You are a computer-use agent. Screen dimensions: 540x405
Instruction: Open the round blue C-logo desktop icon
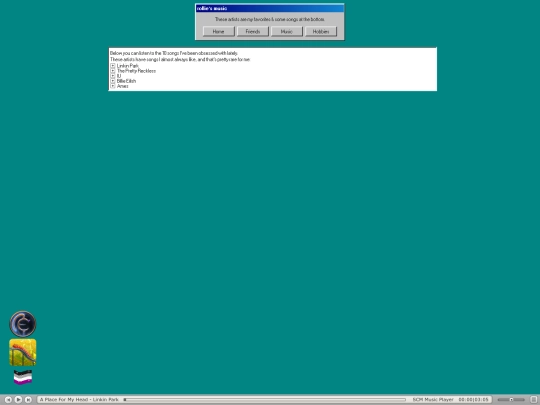click(x=23, y=324)
